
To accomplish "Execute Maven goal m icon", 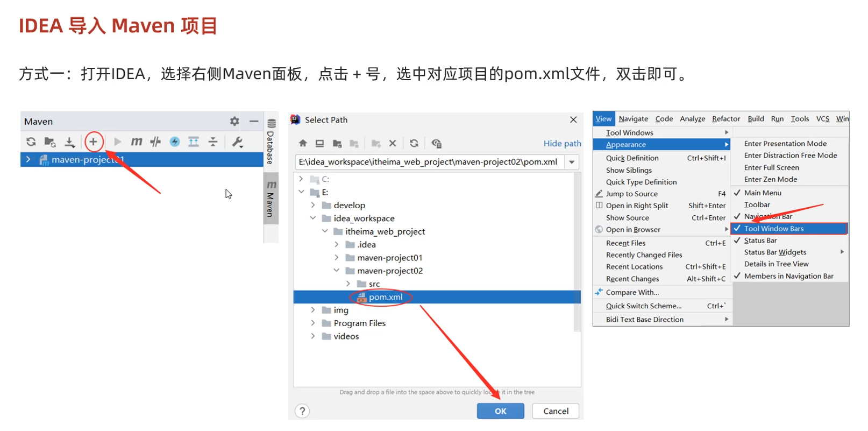I will [x=137, y=142].
